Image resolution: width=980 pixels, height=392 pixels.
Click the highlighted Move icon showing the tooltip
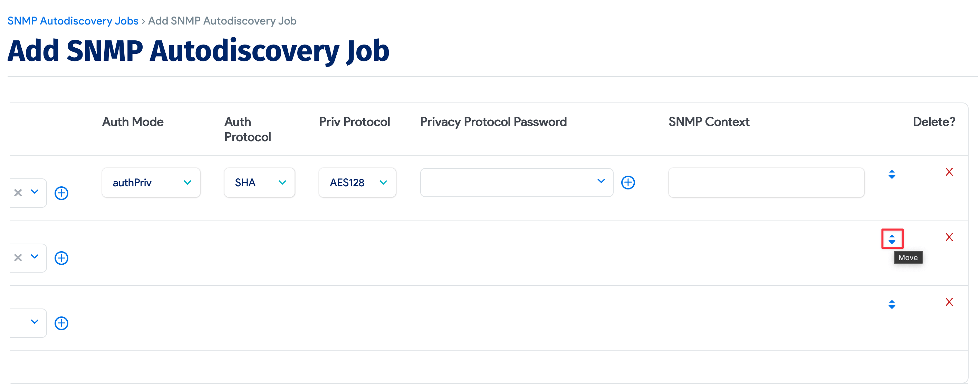click(x=892, y=239)
